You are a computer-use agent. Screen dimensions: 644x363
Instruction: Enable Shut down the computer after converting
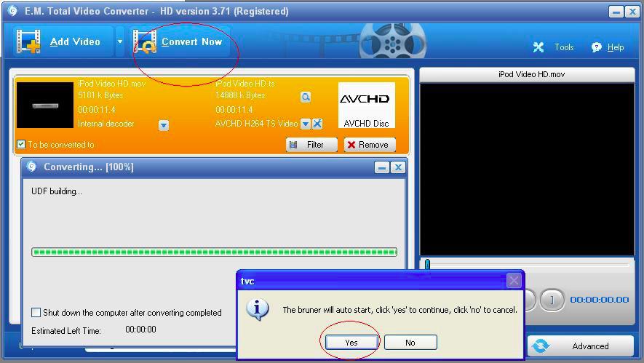(36, 313)
